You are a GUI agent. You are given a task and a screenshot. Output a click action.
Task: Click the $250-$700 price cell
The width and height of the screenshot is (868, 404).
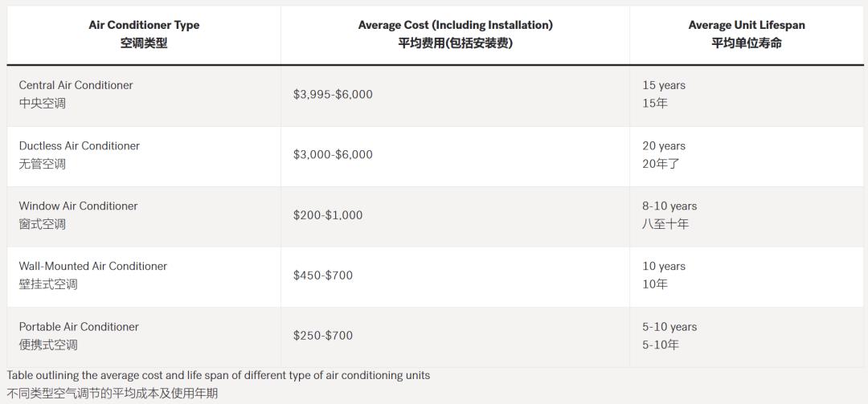322,336
